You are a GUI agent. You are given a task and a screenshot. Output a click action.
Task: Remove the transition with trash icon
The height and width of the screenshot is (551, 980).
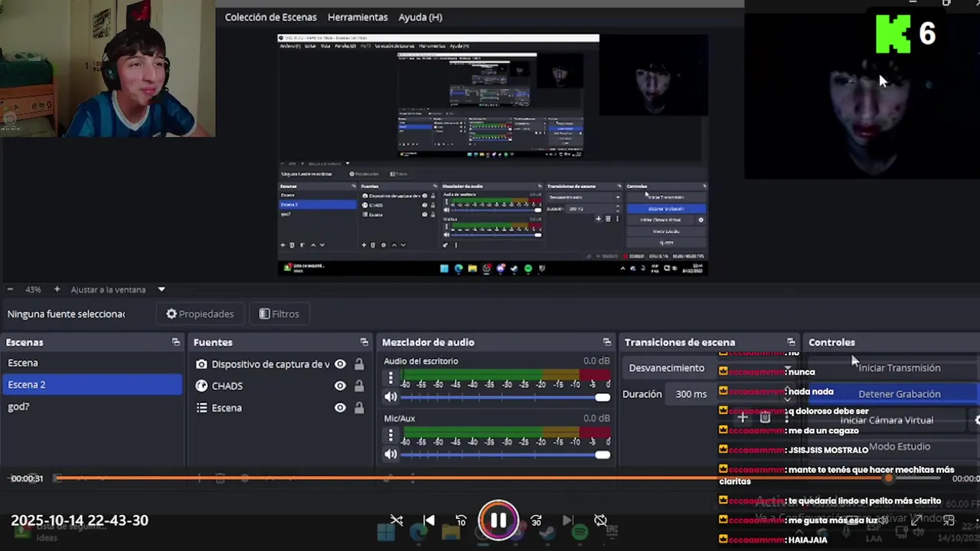point(765,418)
